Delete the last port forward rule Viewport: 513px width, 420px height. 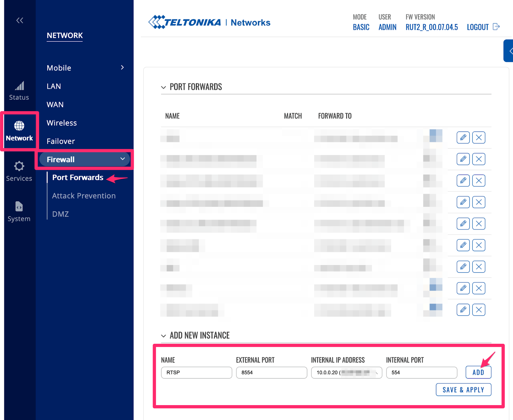[x=479, y=310]
